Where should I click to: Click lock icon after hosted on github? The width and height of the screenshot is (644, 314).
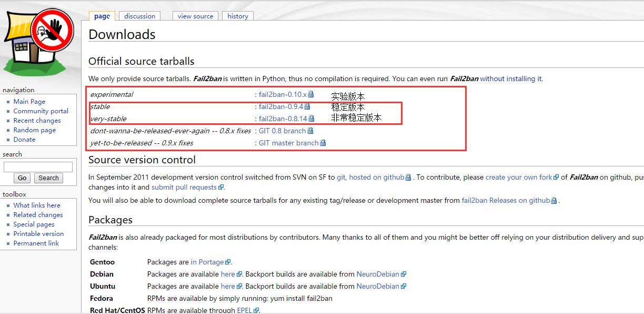(x=408, y=177)
